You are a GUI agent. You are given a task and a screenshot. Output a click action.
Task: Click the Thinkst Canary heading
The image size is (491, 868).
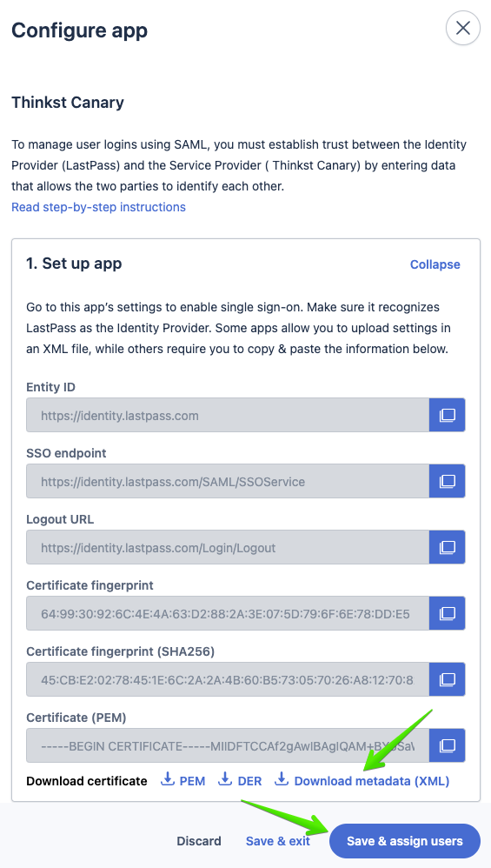pos(68,103)
